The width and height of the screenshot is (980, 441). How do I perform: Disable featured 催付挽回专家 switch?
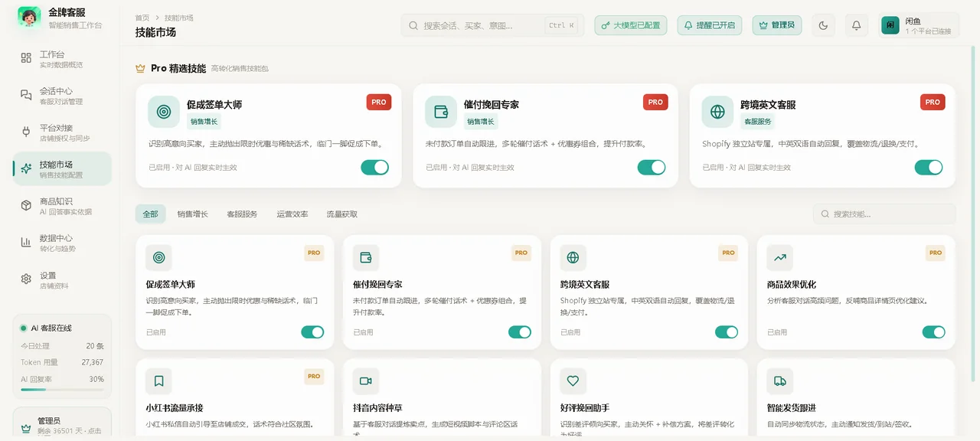(x=652, y=167)
